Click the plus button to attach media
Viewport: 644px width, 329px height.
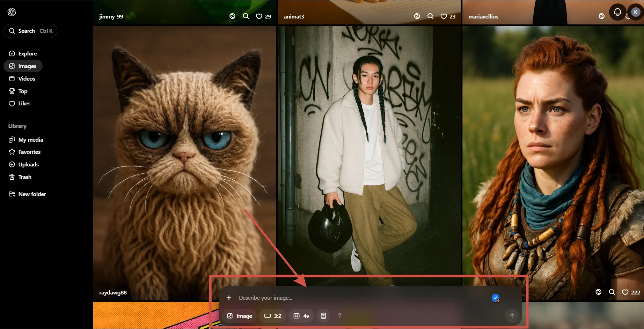pyautogui.click(x=229, y=298)
